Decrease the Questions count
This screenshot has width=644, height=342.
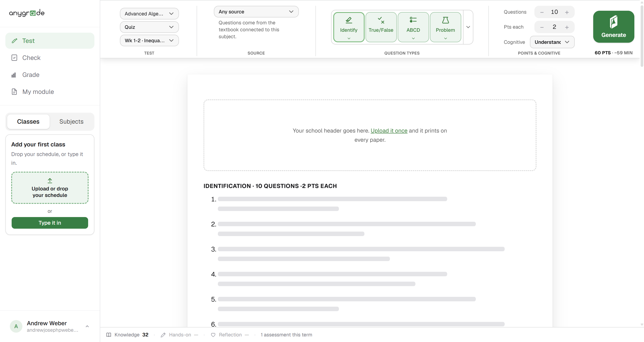(542, 12)
